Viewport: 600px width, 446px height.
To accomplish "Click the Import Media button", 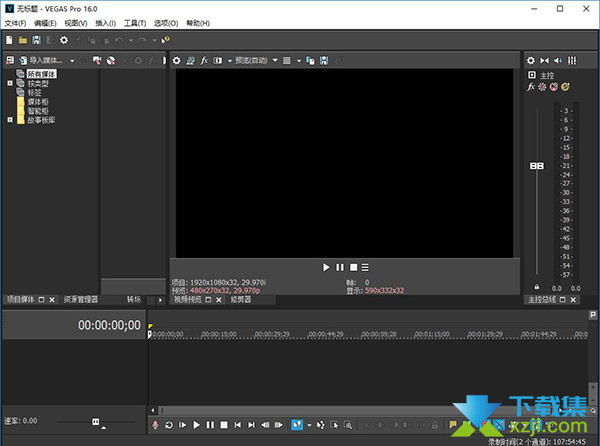I will (41, 60).
